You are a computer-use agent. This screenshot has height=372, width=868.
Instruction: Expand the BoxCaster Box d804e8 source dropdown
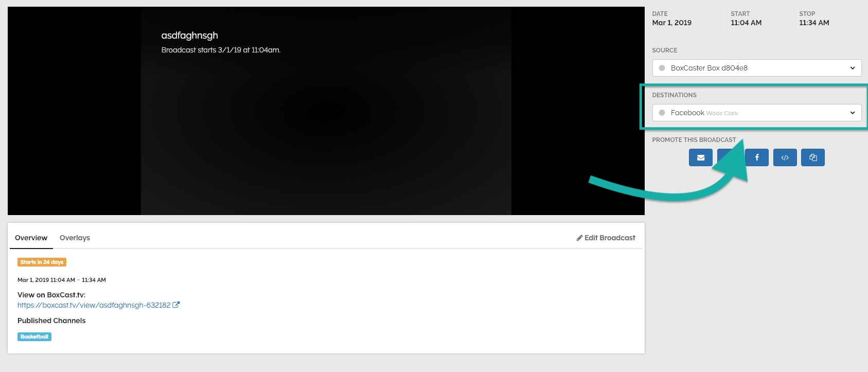click(756, 68)
